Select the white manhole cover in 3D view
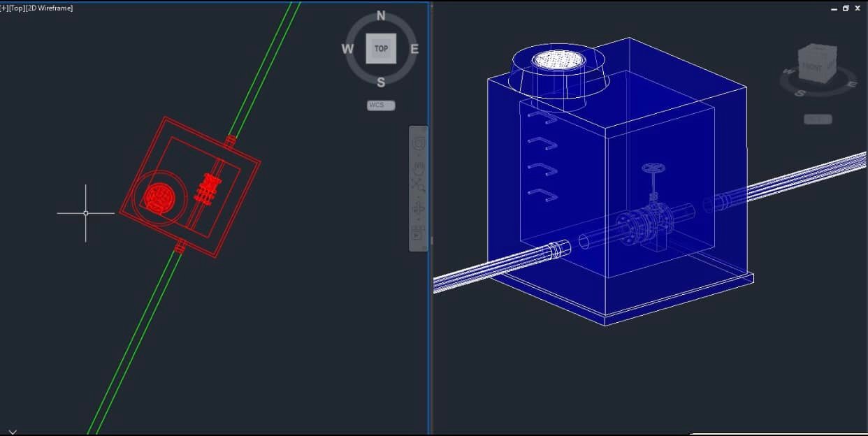 coord(558,59)
